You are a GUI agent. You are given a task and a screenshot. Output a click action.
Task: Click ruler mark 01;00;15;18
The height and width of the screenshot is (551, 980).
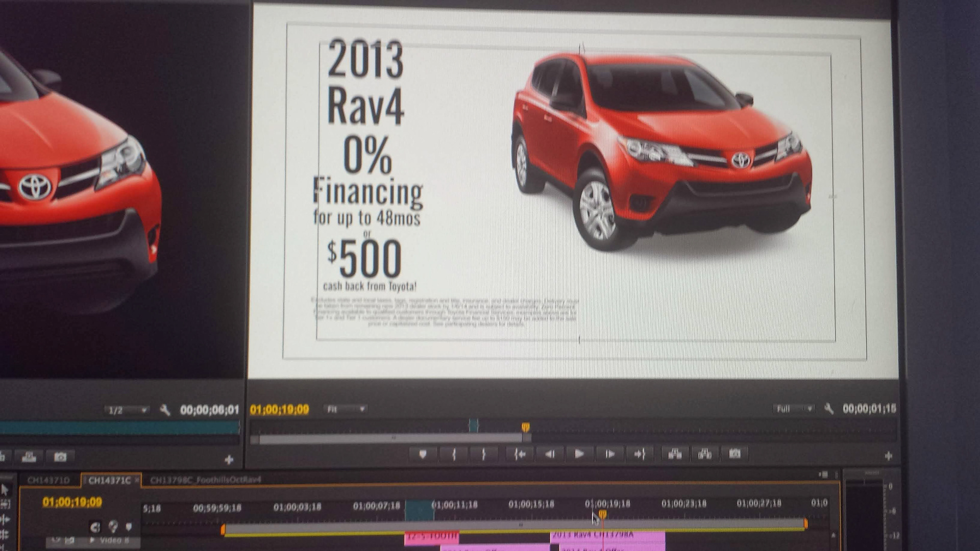(531, 505)
